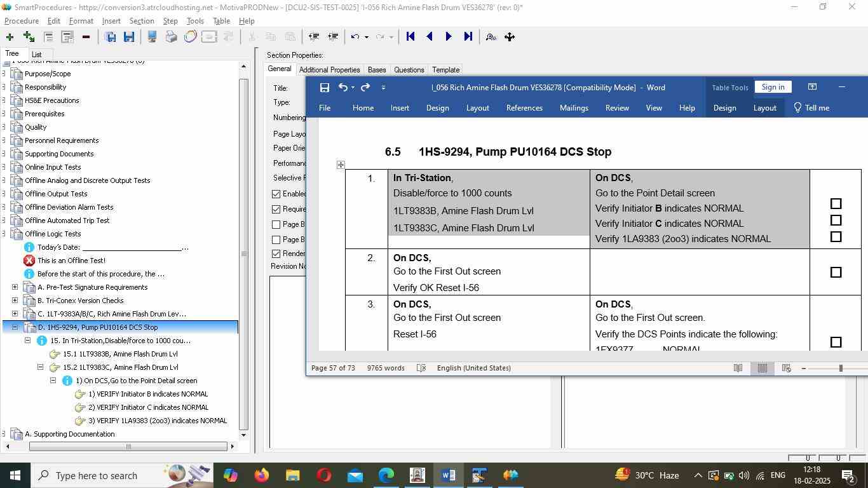The width and height of the screenshot is (868, 488).
Task: Click the Find icon in SmartProcedures toolbar
Action: click(x=491, y=37)
